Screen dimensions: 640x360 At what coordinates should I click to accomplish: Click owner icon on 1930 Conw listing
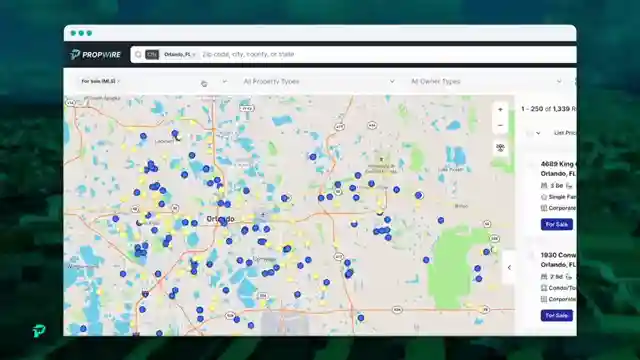pos(544,299)
